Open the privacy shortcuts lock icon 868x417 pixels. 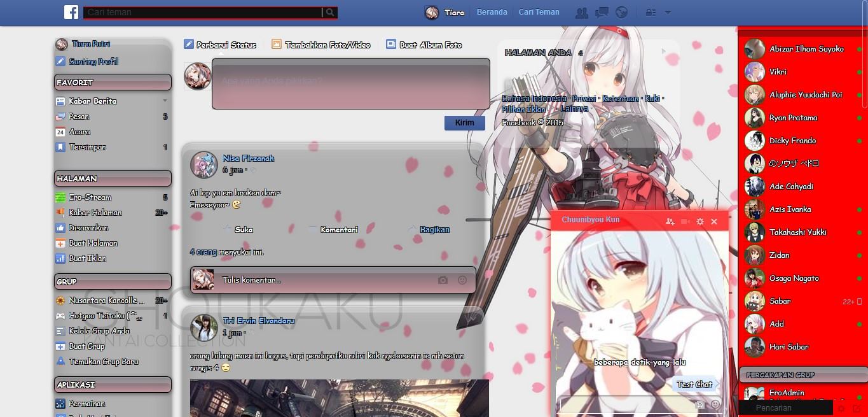coord(651,12)
